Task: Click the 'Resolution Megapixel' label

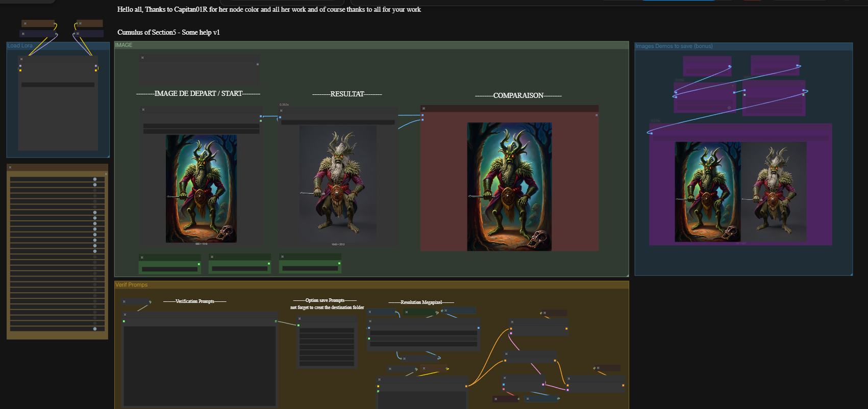Action: coord(421,302)
